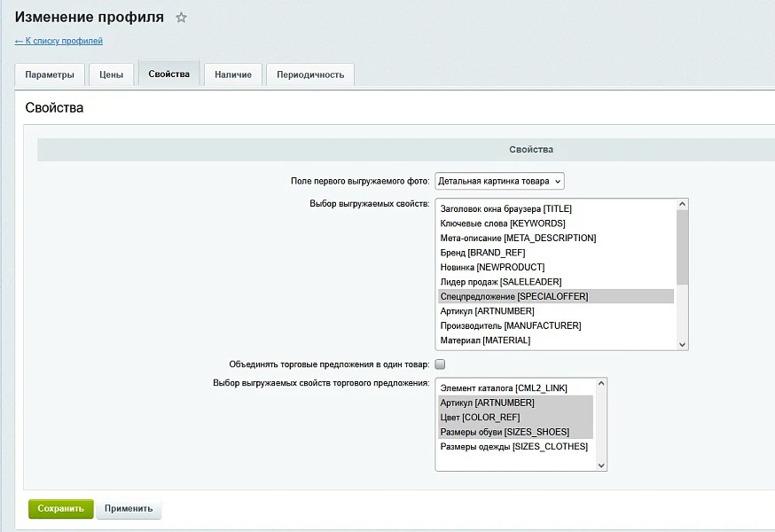Click Артикул [ARTNUMBER] in the offer properties list
Screen dimensions: 775x532
[515, 403]
